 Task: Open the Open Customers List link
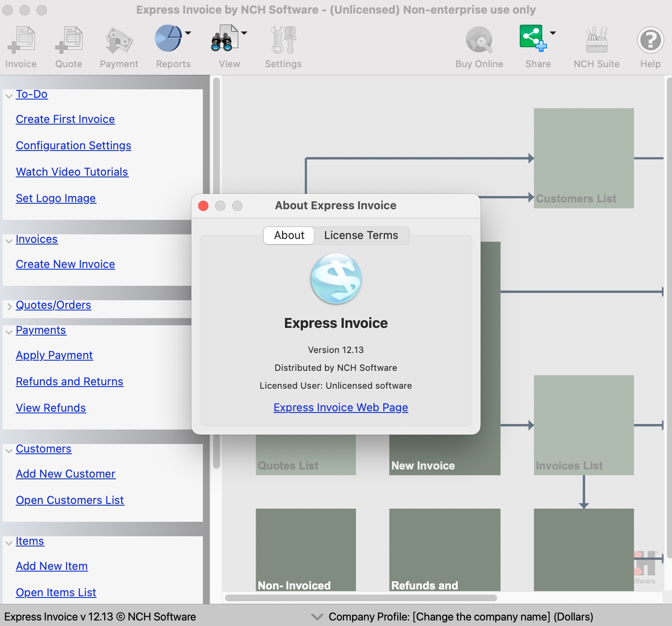(70, 500)
